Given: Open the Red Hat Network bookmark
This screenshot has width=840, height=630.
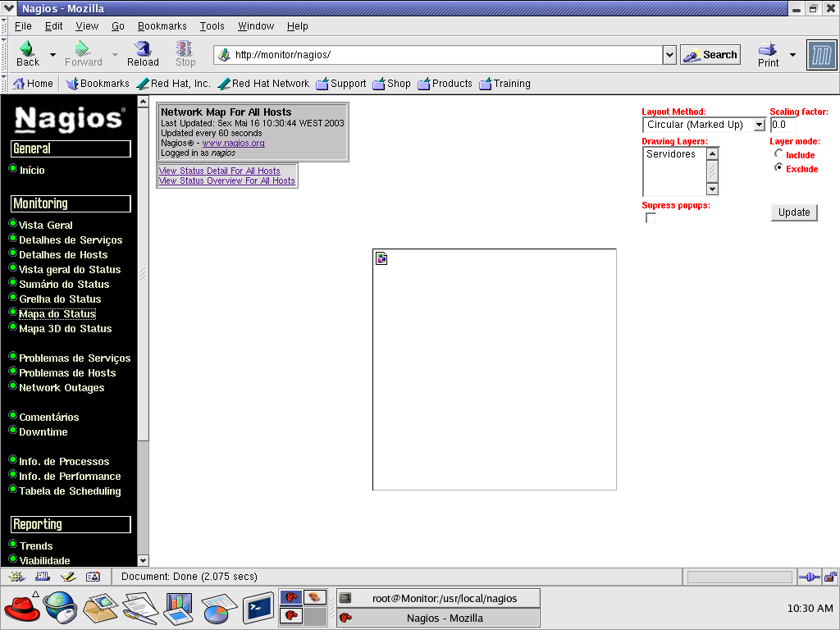Looking at the screenshot, I should [x=263, y=84].
